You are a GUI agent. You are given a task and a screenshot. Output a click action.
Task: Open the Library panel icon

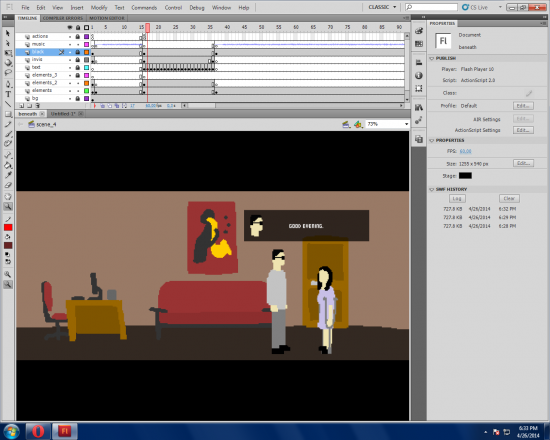pos(418,107)
